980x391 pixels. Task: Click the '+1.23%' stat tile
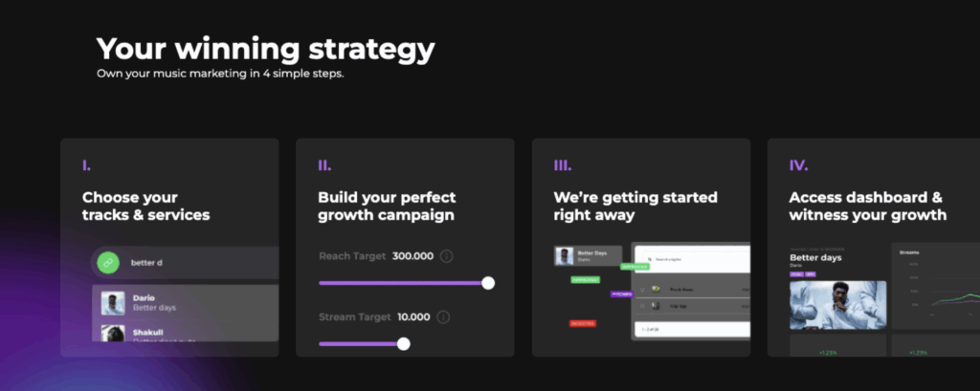(x=936, y=345)
